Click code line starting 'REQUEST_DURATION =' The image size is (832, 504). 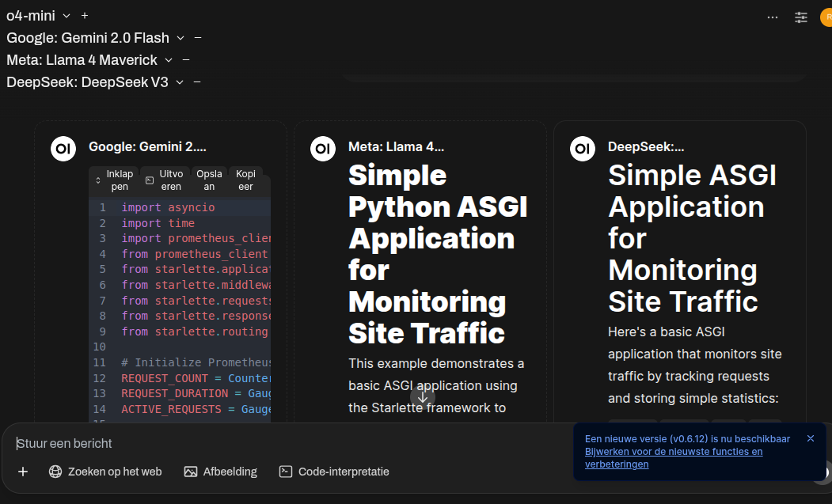tap(196, 394)
